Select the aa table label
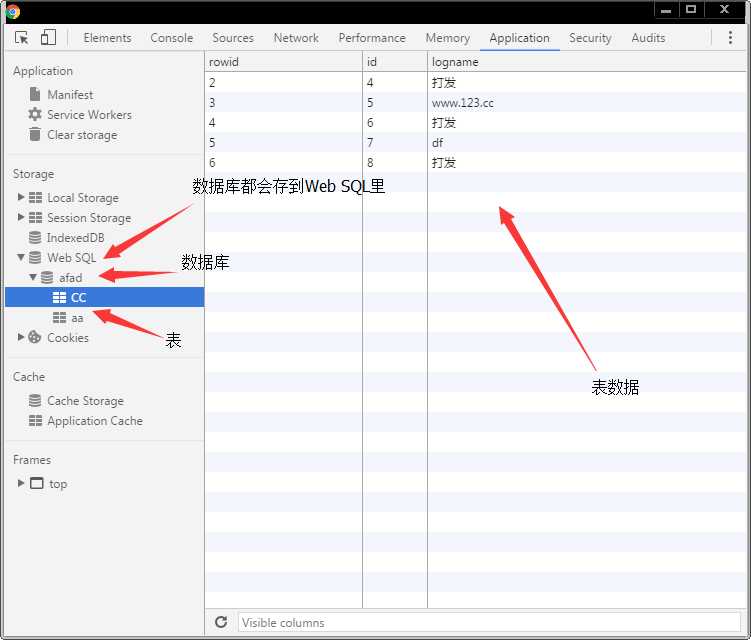Image resolution: width=751 pixels, height=640 pixels. [x=77, y=318]
